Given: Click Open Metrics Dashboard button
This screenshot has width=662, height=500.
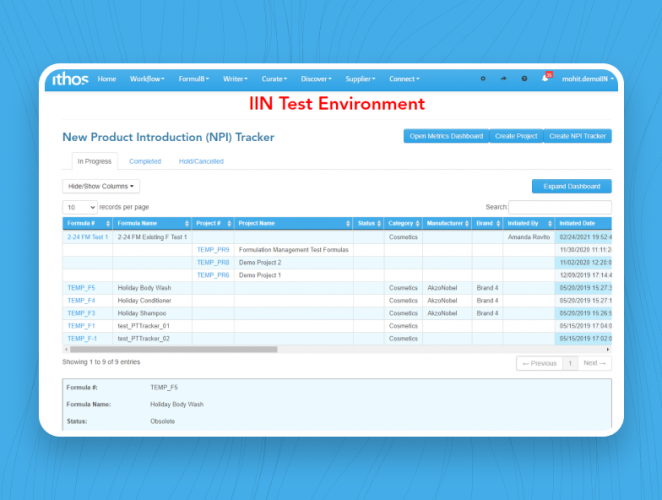Looking at the screenshot, I should click(x=446, y=136).
